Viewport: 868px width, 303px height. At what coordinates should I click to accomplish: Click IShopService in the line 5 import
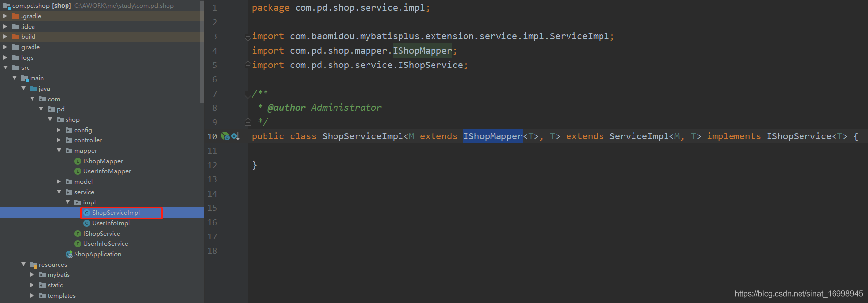431,65
